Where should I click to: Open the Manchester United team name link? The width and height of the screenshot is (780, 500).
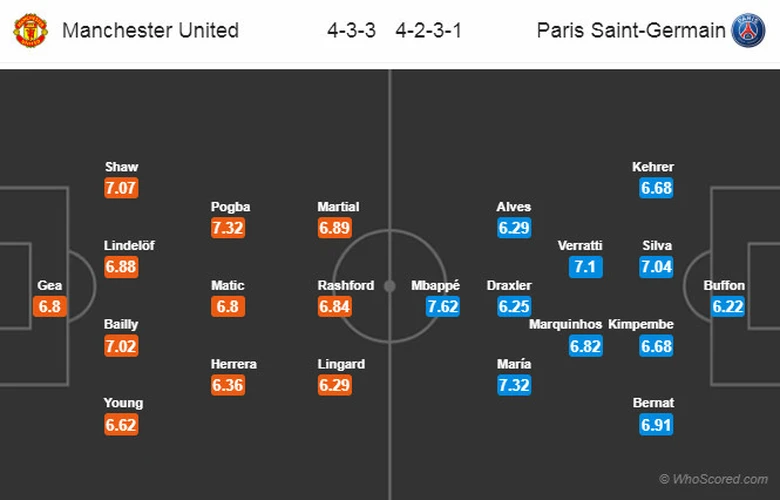(150, 30)
